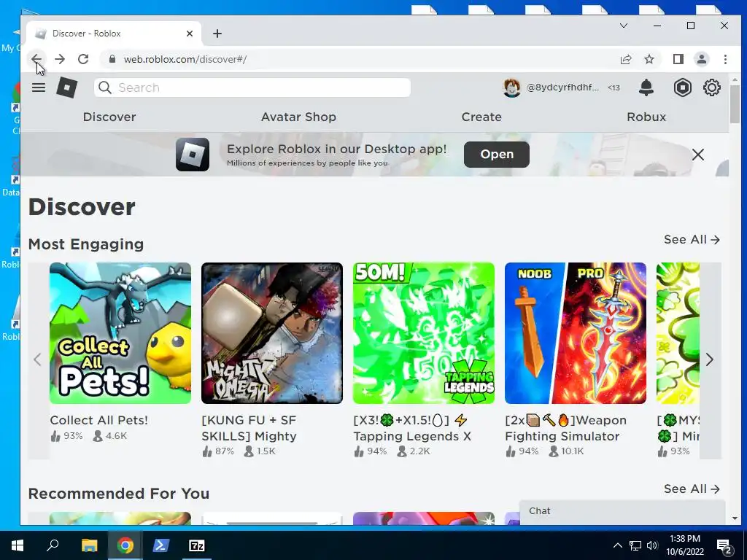This screenshot has width=747, height=560.
Task: Click the page vertical scrollbar thumb
Action: (x=735, y=105)
